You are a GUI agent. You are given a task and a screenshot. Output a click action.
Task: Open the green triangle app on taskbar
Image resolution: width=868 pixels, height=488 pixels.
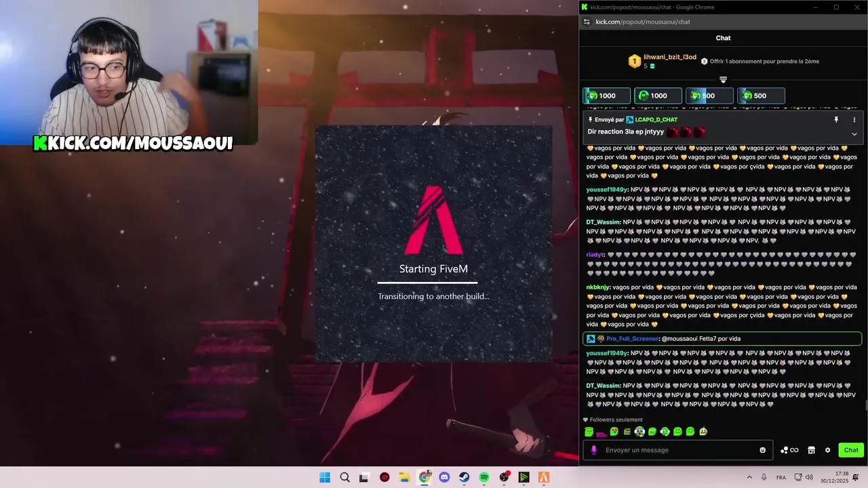pos(524,477)
